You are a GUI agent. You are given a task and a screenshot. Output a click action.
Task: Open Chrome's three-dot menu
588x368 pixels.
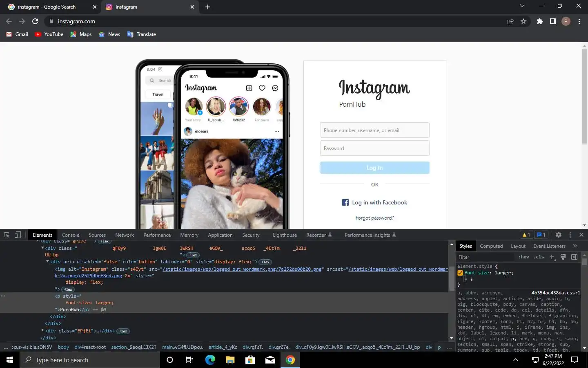coord(579,21)
